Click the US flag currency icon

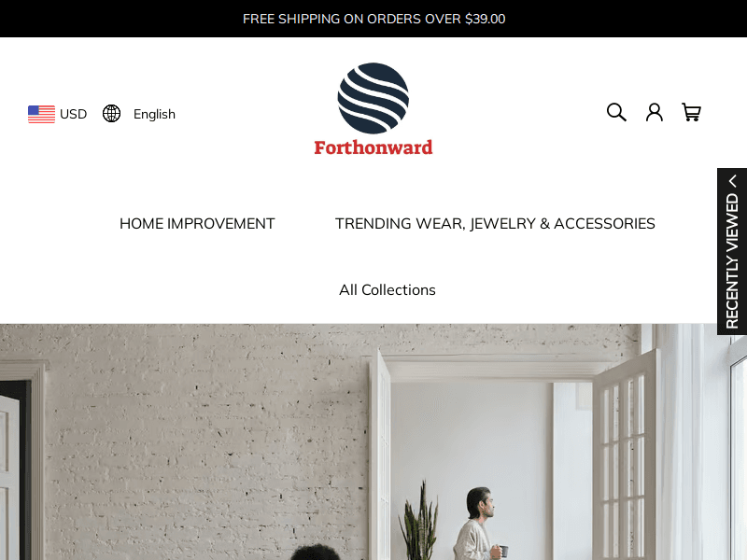coord(41,114)
